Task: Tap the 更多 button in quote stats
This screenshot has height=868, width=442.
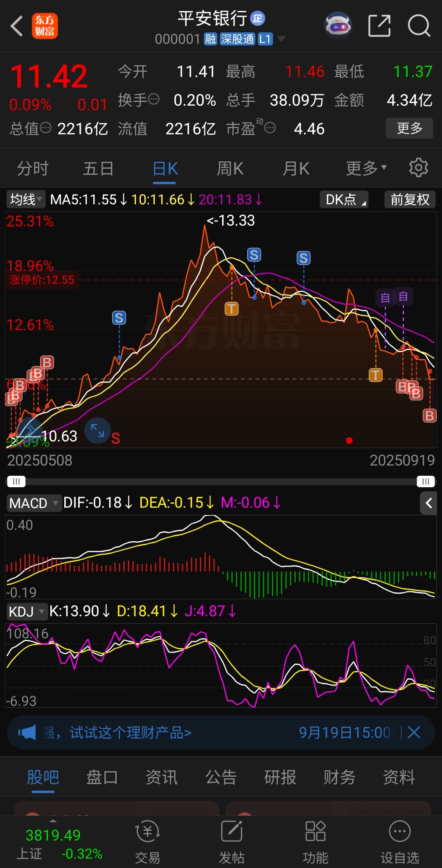Action: point(409,128)
